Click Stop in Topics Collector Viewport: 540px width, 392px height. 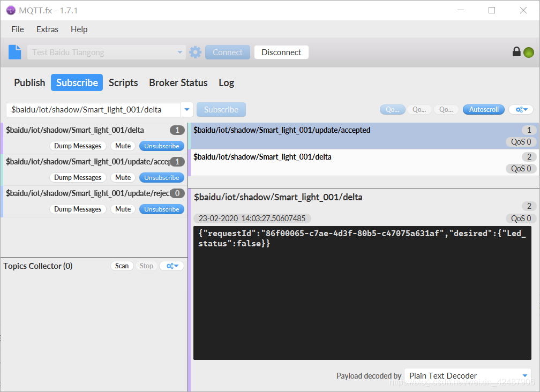[x=146, y=266]
